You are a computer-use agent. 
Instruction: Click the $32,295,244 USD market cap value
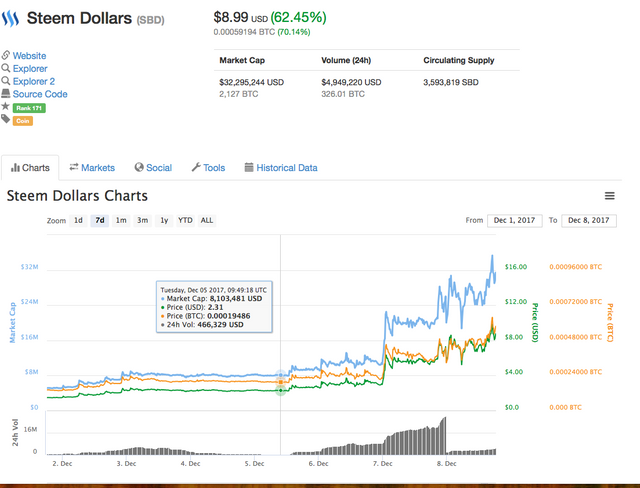pyautogui.click(x=251, y=82)
